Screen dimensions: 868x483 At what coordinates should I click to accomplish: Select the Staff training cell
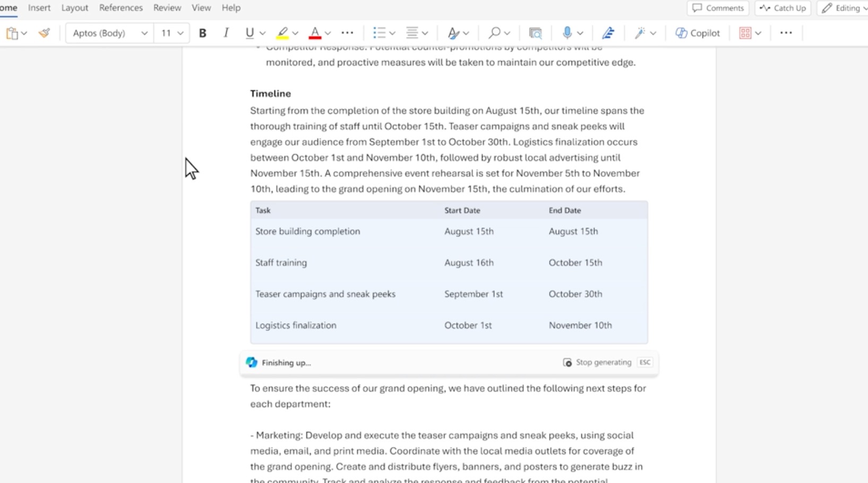click(281, 262)
